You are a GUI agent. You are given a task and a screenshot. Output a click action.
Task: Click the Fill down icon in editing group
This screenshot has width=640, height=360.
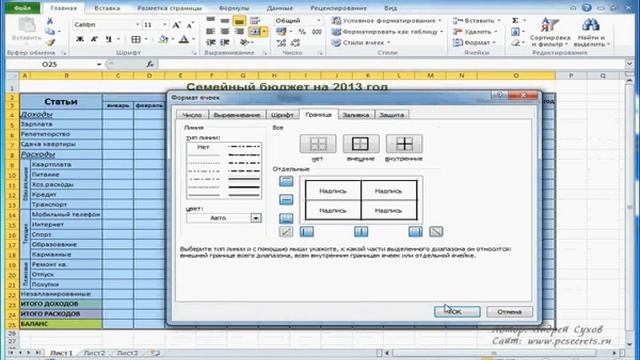tap(516, 31)
